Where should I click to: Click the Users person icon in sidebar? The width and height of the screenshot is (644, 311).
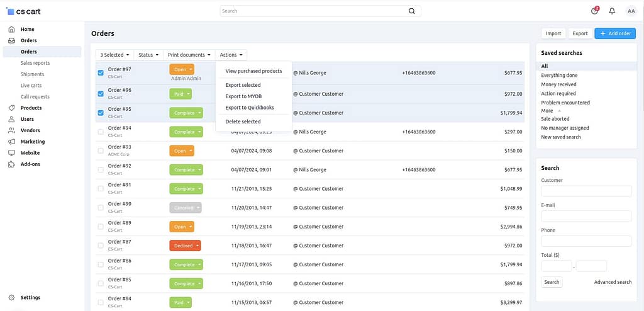[11, 119]
